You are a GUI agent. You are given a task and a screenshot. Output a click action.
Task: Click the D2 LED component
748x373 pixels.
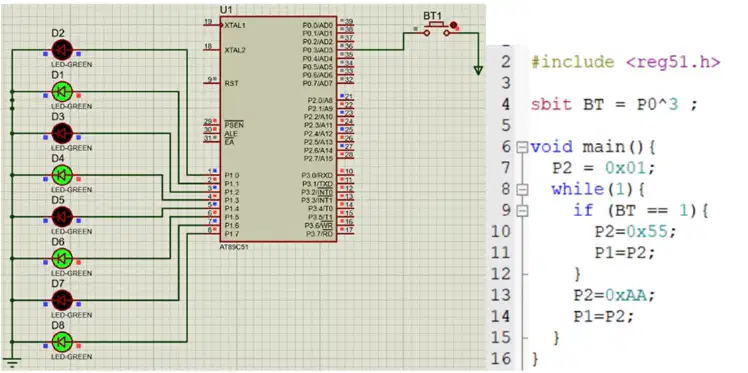[x=62, y=50]
